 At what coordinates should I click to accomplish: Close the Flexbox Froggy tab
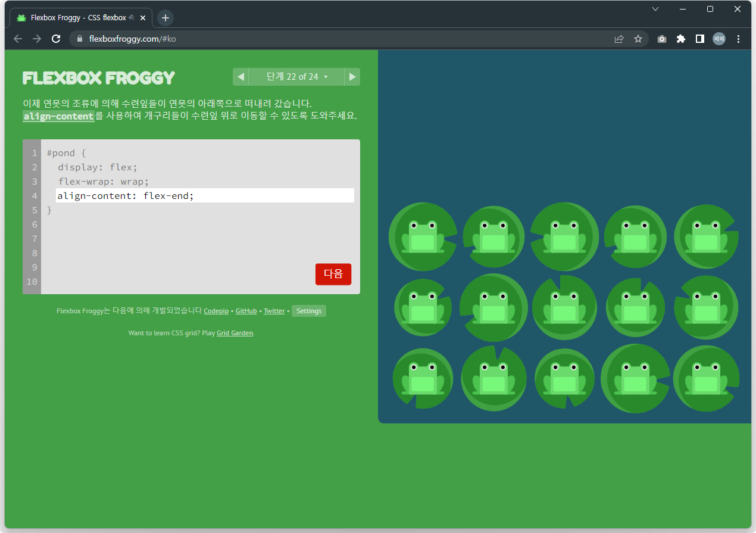click(143, 18)
